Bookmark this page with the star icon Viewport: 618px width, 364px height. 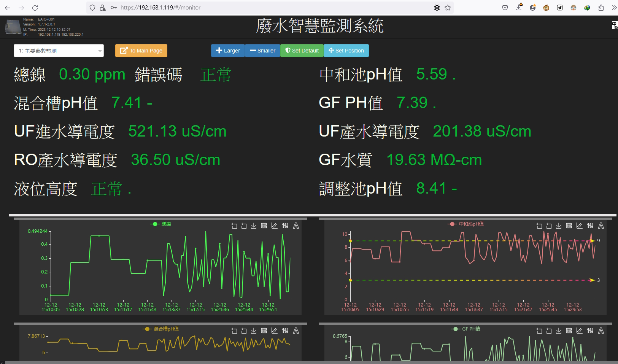tap(448, 8)
